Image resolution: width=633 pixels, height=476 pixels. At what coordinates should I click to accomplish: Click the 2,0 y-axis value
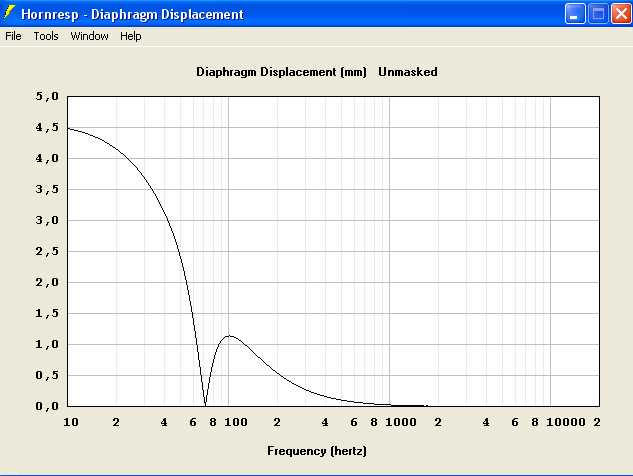(x=47, y=282)
